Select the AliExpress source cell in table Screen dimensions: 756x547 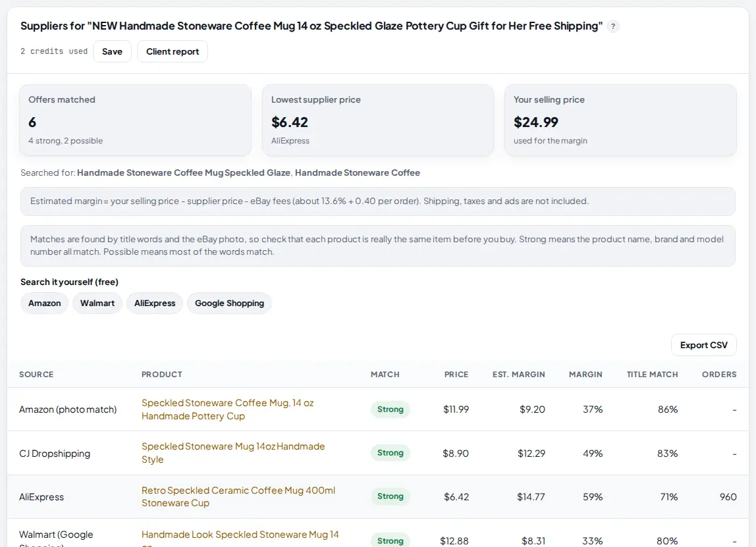click(x=41, y=497)
